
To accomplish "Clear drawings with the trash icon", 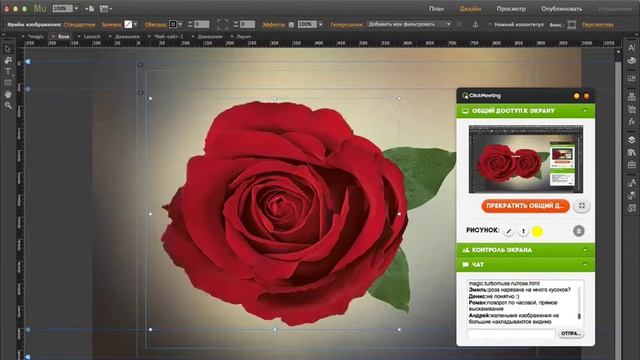I will (x=579, y=231).
